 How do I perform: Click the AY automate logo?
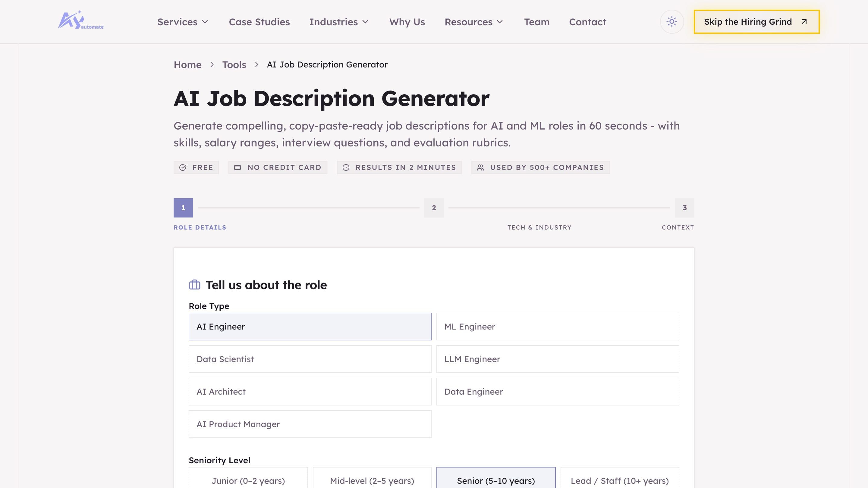point(81,20)
